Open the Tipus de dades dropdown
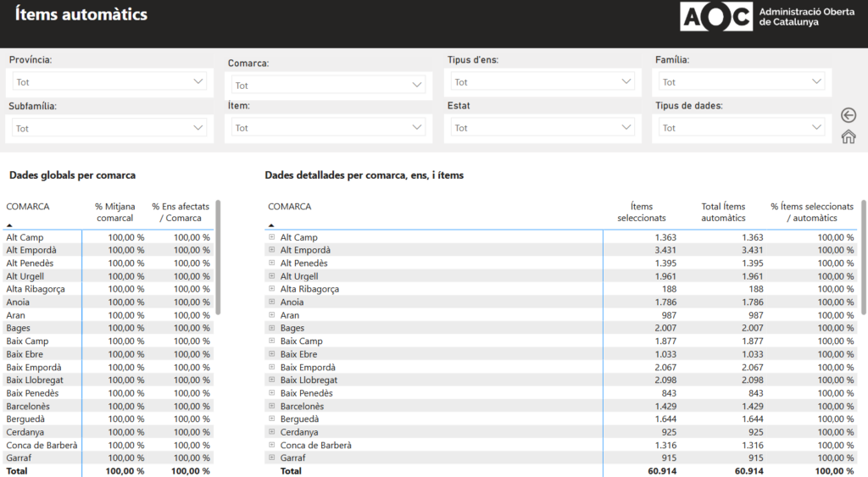The width and height of the screenshot is (868, 477). point(742,128)
